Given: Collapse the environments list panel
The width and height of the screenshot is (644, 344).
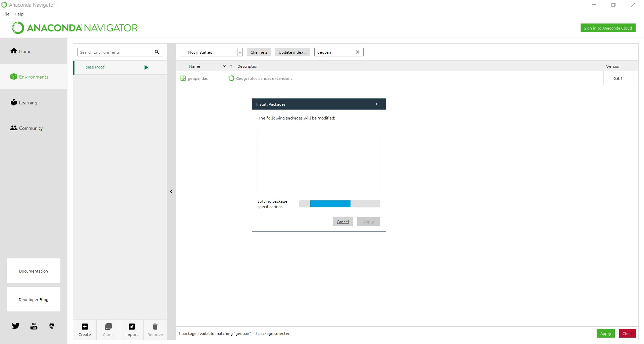Looking at the screenshot, I should [x=171, y=192].
